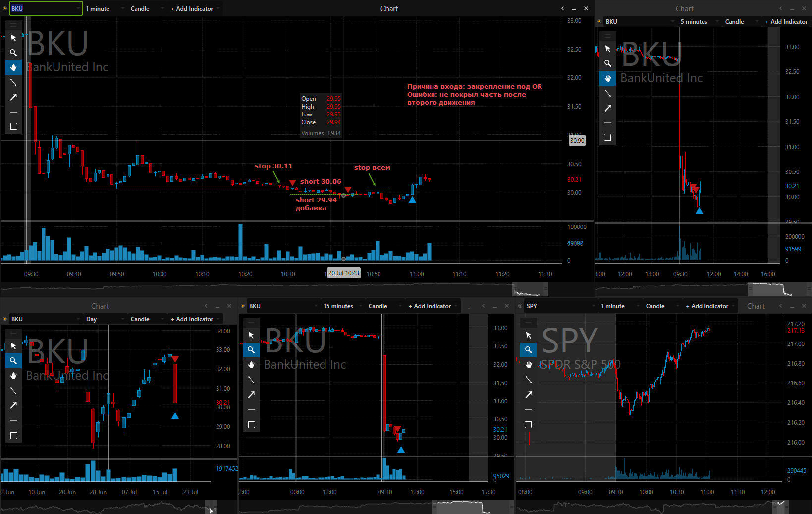Activate the Day Chart window title

pyautogui.click(x=100, y=306)
